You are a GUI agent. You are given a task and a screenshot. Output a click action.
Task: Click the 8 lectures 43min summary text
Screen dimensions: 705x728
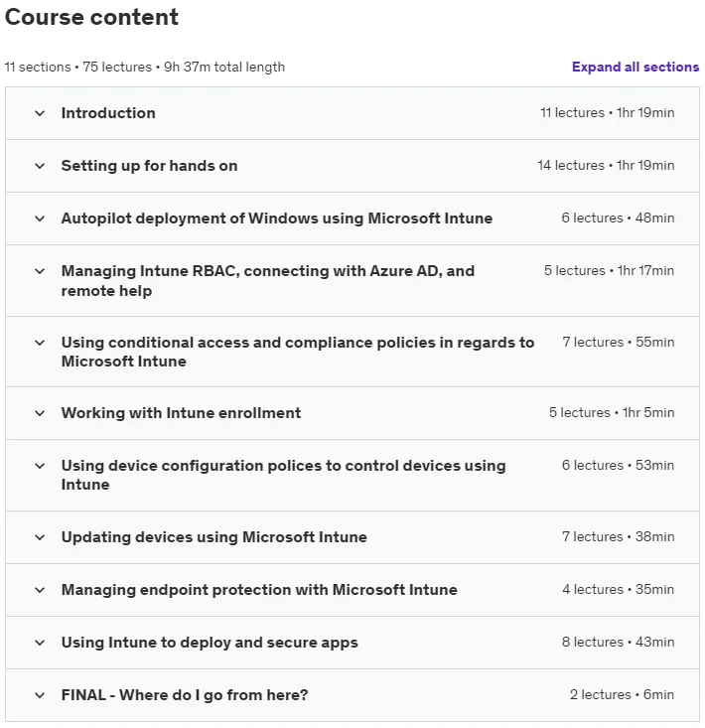point(618,643)
